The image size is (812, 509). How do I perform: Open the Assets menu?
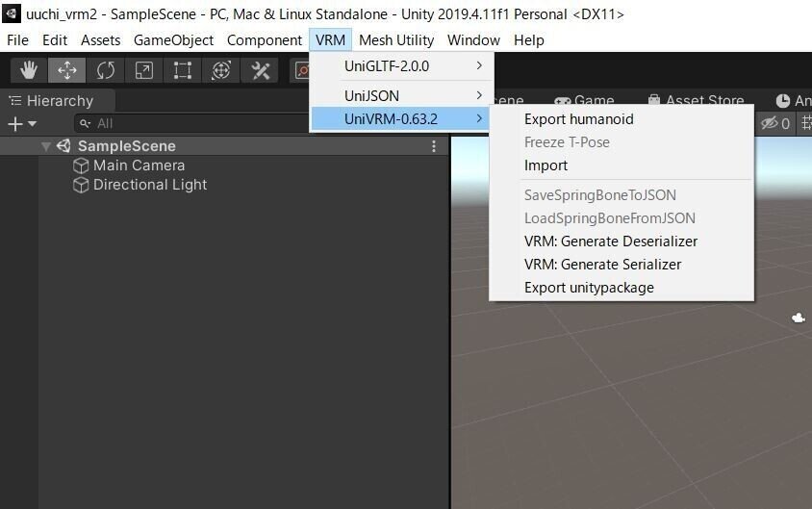[100, 39]
